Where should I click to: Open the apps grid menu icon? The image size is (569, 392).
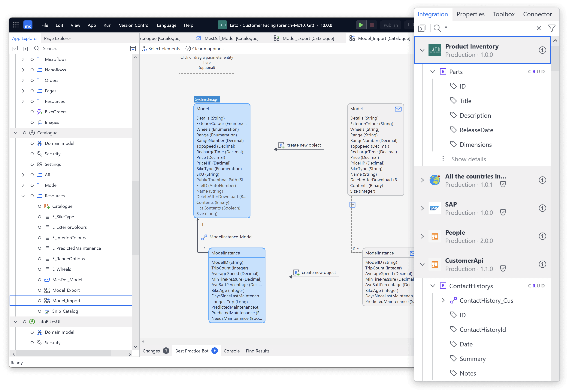pos(16,25)
